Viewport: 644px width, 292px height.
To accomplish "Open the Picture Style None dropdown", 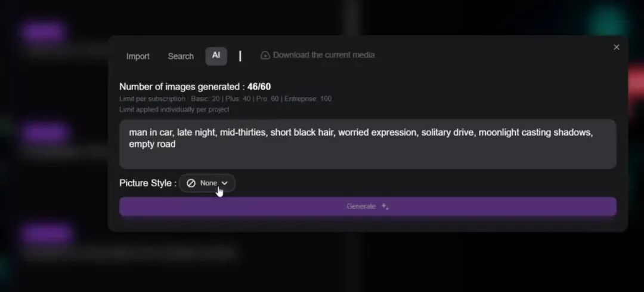I will [208, 183].
